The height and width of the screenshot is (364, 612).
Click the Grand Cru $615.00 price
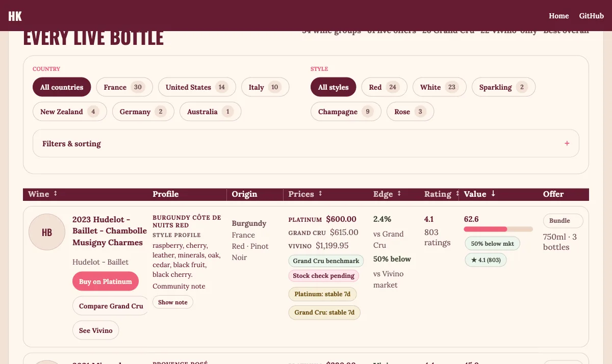click(x=323, y=232)
